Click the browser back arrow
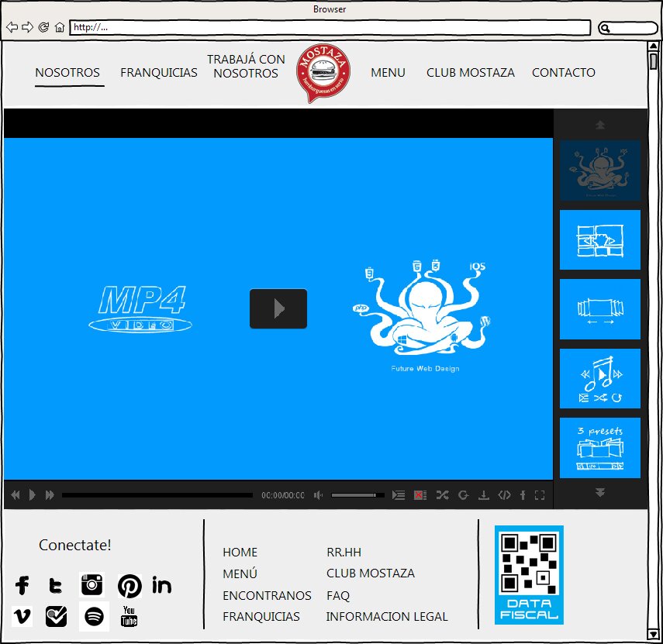 [x=12, y=27]
